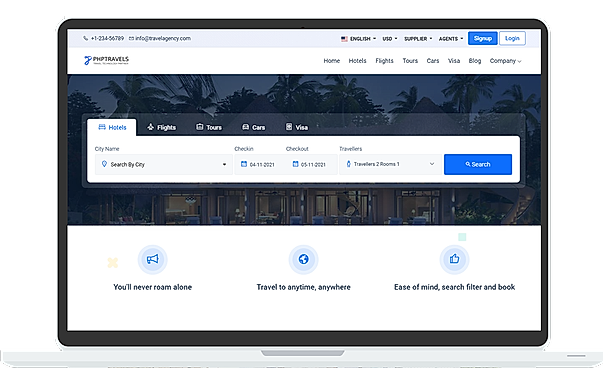The height and width of the screenshot is (368, 603).
Task: Open the USD currency dropdown
Action: (390, 39)
